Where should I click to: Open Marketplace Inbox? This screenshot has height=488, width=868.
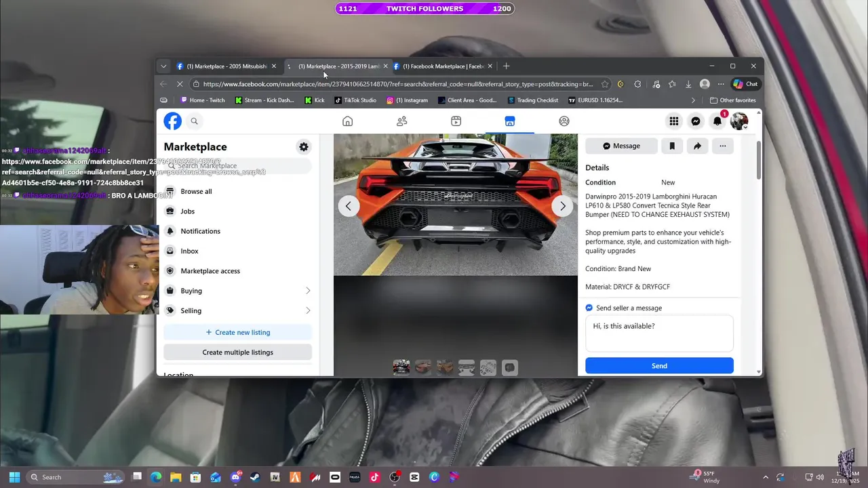pyautogui.click(x=237, y=251)
